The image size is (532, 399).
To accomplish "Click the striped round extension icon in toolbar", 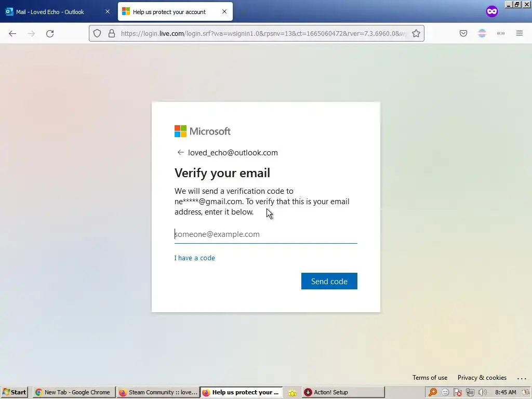I will pos(482,33).
